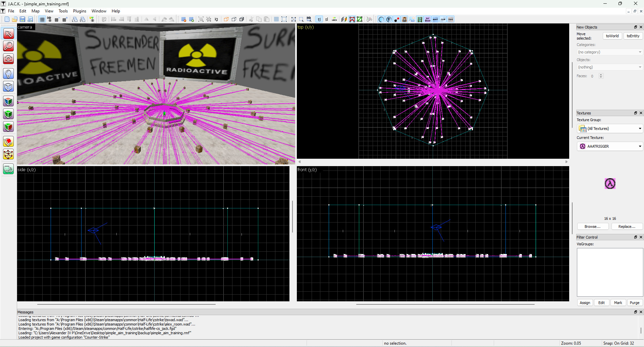Select the Magnify zoom tool
This screenshot has width=644, height=347.
[x=8, y=46]
